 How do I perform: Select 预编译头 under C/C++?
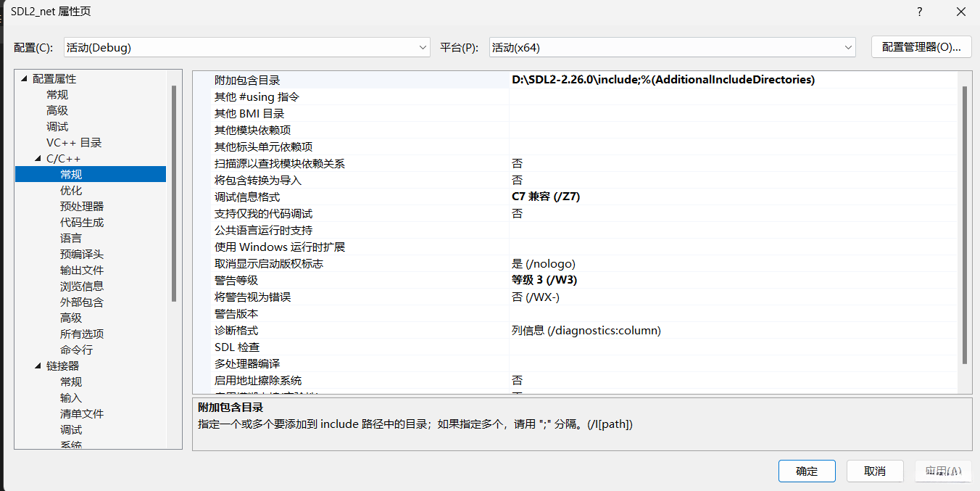[82, 255]
